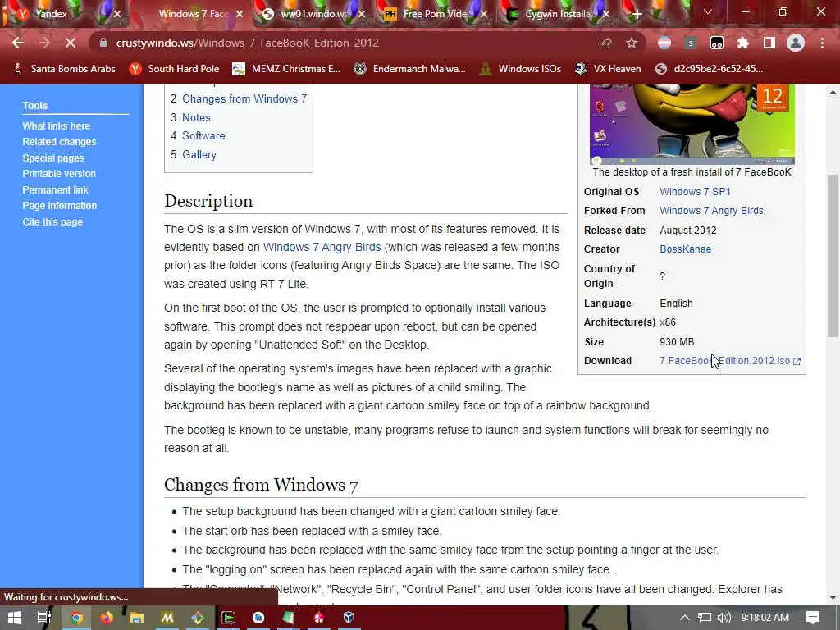Open File Explorer from the taskbar
The image size is (840, 630).
[x=137, y=618]
